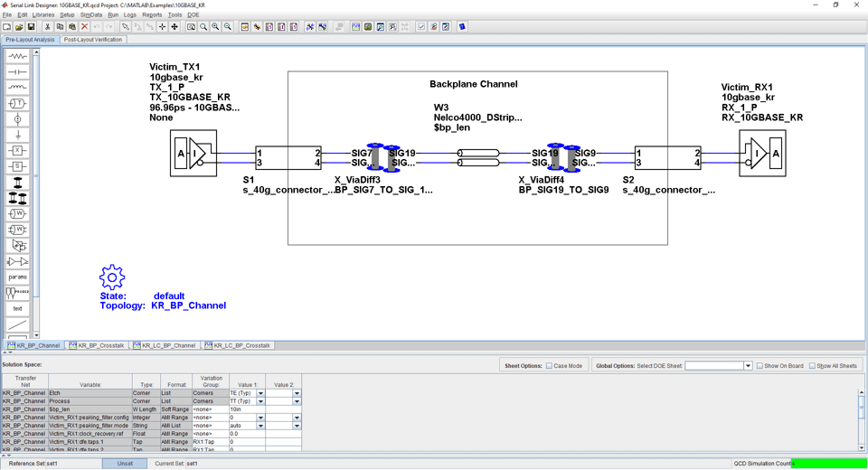Viewport: 868px width, 470px height.
Task: Open the Process Value 1 dropdown arrow
Action: (x=260, y=401)
